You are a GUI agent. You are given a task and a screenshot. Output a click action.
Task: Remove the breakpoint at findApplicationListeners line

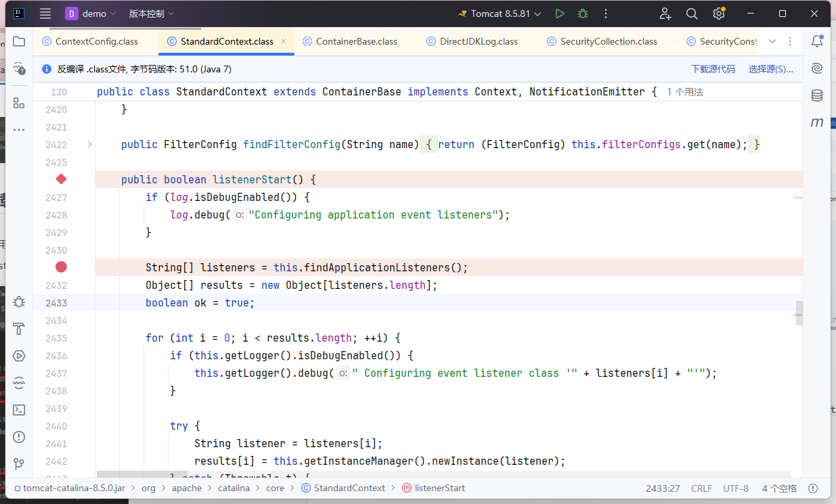(x=61, y=267)
